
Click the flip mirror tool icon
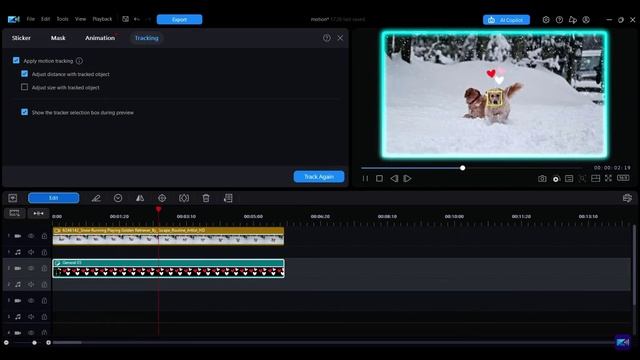(x=140, y=198)
